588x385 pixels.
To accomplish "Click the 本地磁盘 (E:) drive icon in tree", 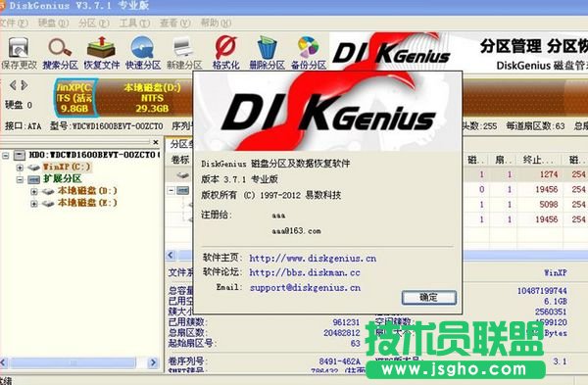I will point(48,204).
